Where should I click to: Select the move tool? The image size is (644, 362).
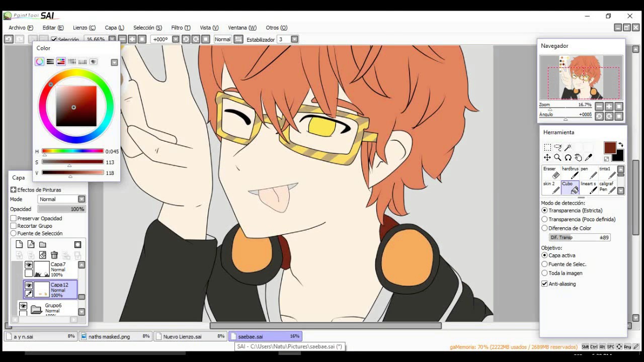pyautogui.click(x=547, y=158)
